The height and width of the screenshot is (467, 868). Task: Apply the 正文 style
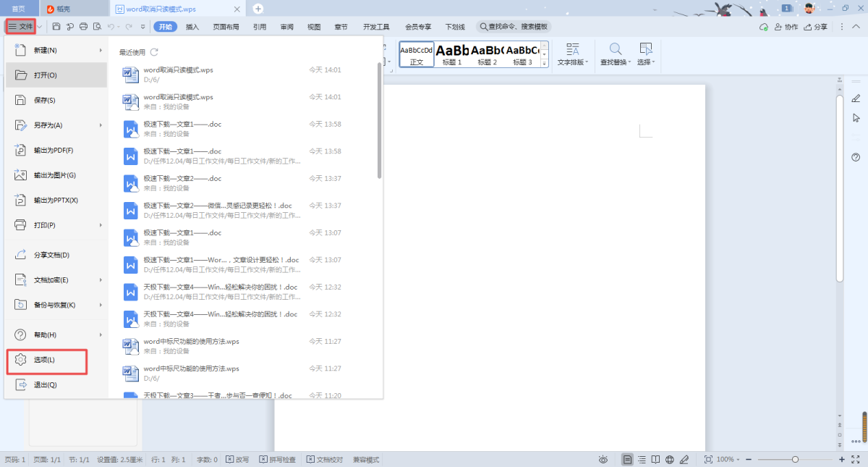click(x=417, y=54)
